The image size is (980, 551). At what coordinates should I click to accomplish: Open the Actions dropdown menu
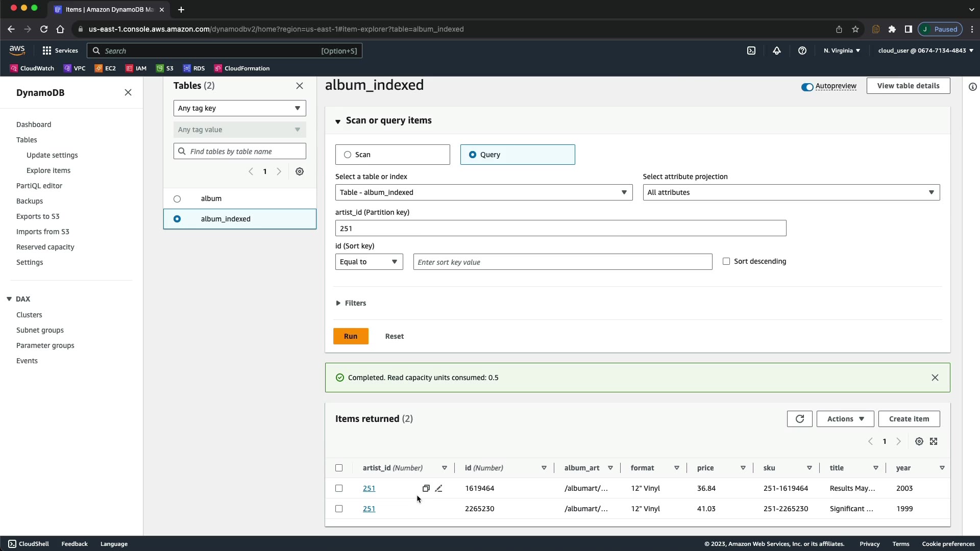(845, 419)
